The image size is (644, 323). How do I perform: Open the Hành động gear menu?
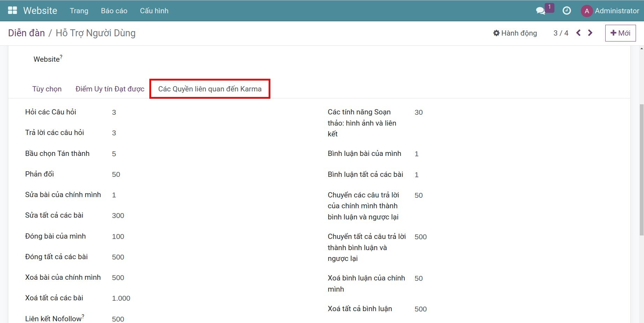pyautogui.click(x=515, y=33)
